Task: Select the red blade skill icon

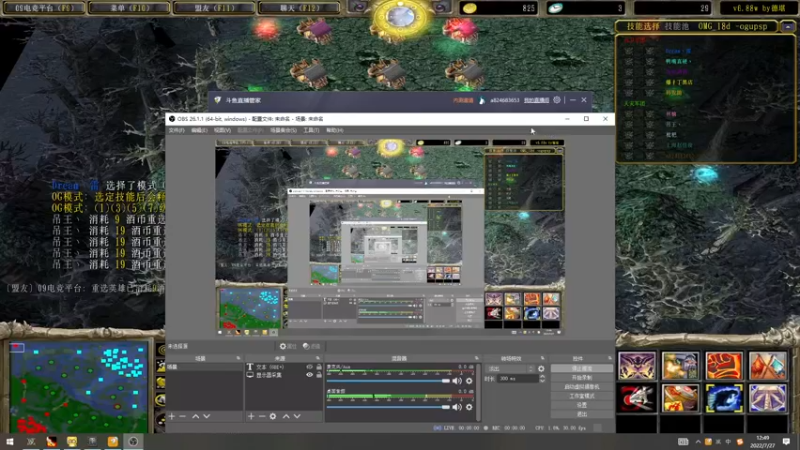Action: coord(637,398)
